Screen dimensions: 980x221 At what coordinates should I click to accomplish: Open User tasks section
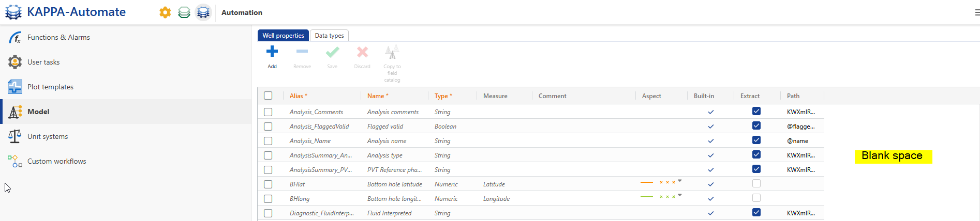[126, 62]
